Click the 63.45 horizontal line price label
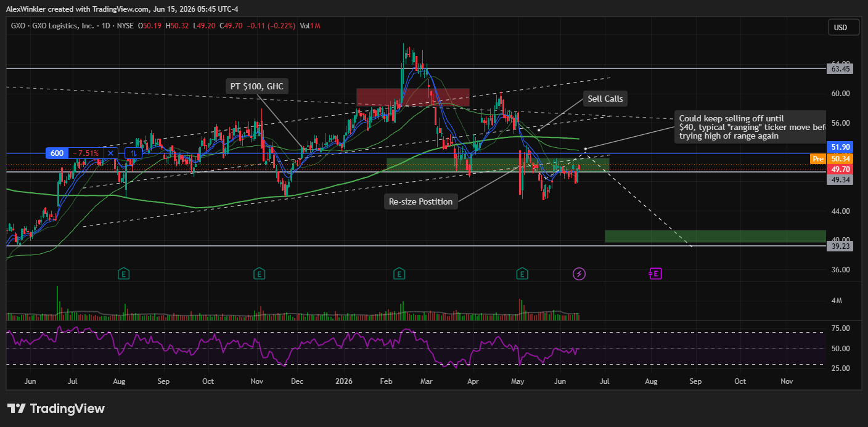868x427 pixels. click(x=841, y=69)
